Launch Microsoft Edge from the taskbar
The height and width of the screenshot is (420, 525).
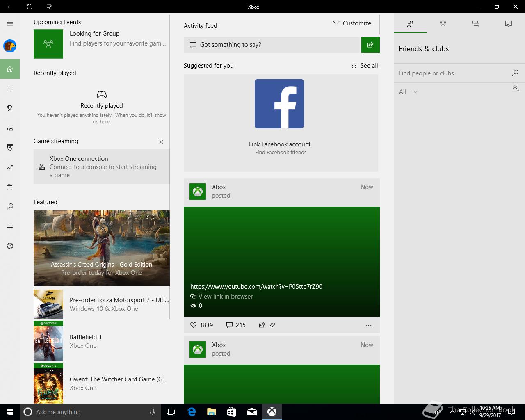[192, 412]
